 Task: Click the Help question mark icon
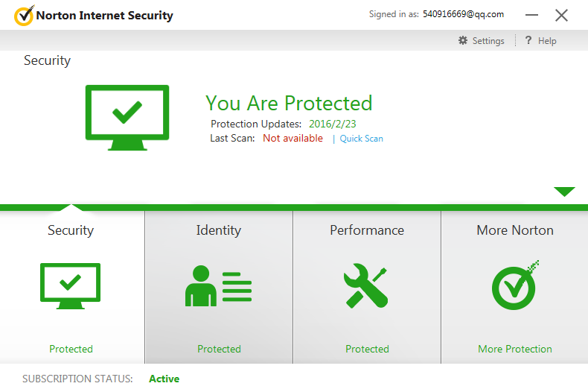[x=528, y=39]
